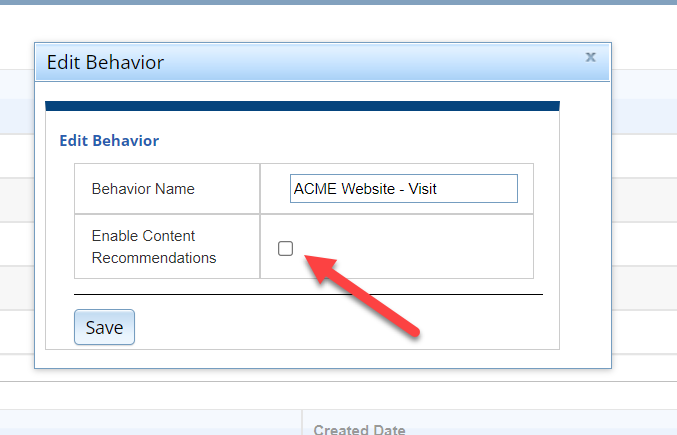This screenshot has width=677, height=435.
Task: Click the Enable Content Recommendations label
Action: click(x=154, y=246)
